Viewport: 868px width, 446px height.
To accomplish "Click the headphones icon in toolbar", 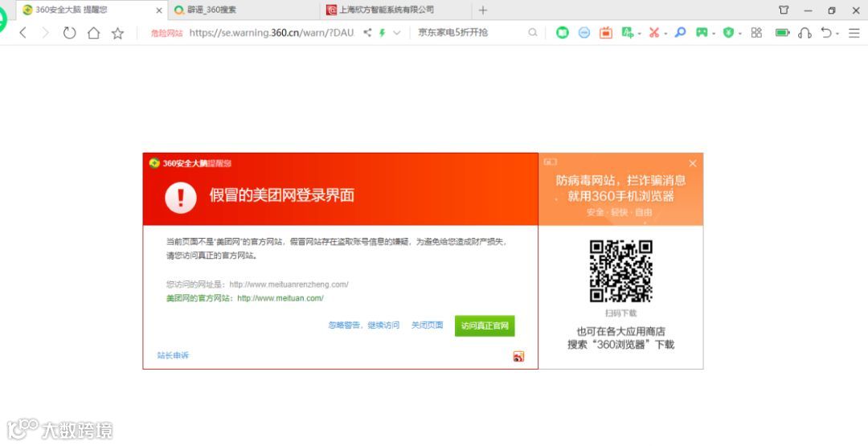I will (x=805, y=33).
